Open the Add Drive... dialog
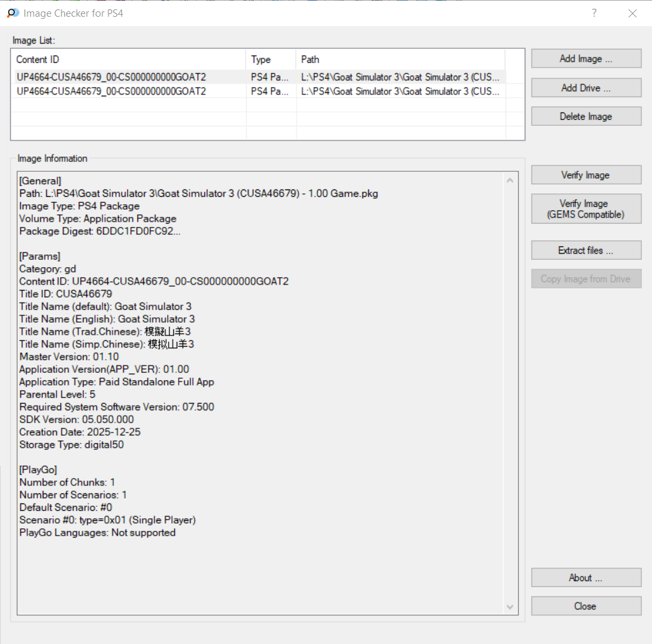Image resolution: width=652 pixels, height=644 pixels. pyautogui.click(x=586, y=88)
